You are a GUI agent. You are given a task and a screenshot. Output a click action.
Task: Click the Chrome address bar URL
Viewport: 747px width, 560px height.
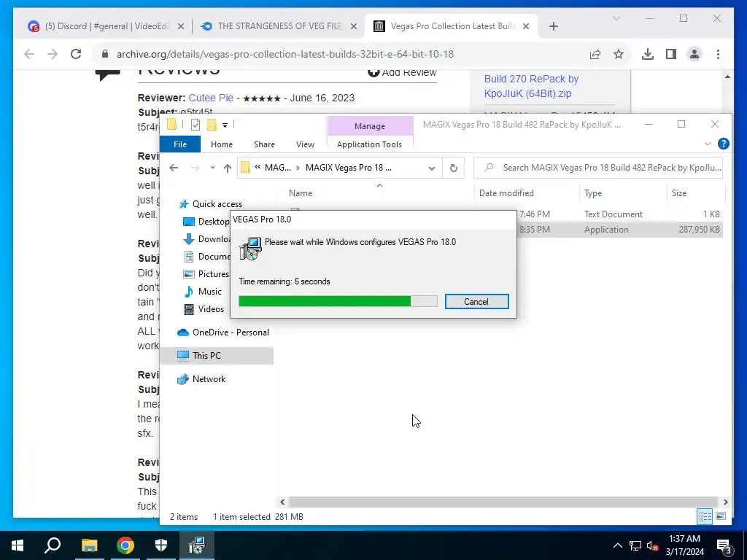click(285, 54)
